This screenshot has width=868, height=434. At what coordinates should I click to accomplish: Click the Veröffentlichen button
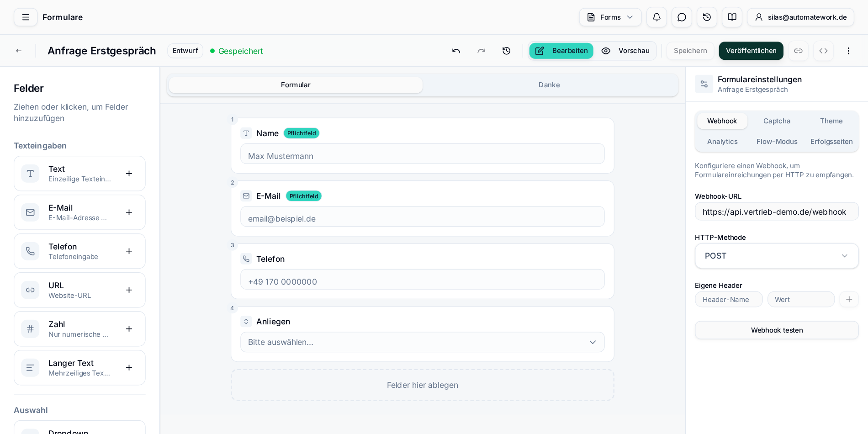tap(751, 51)
